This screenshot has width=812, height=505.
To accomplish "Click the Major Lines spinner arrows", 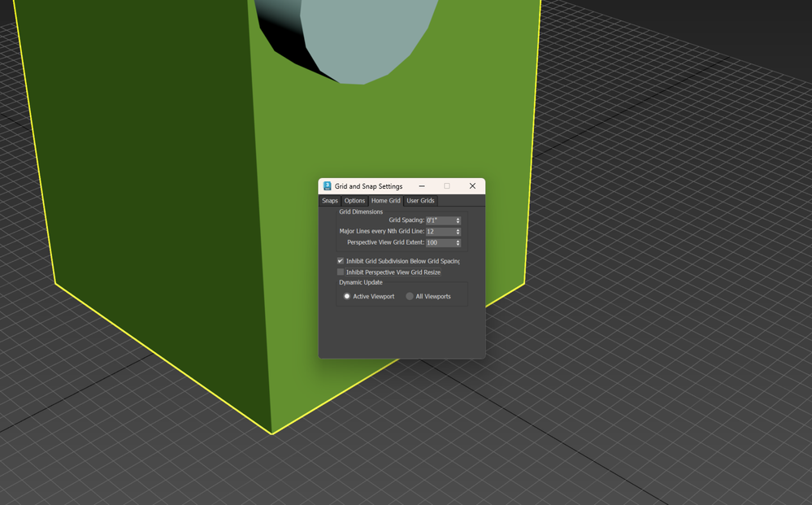I will point(458,232).
